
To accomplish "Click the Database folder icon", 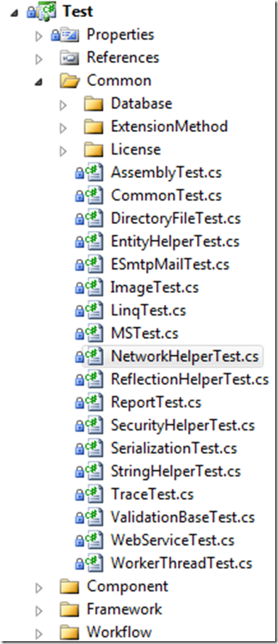I will point(93,104).
